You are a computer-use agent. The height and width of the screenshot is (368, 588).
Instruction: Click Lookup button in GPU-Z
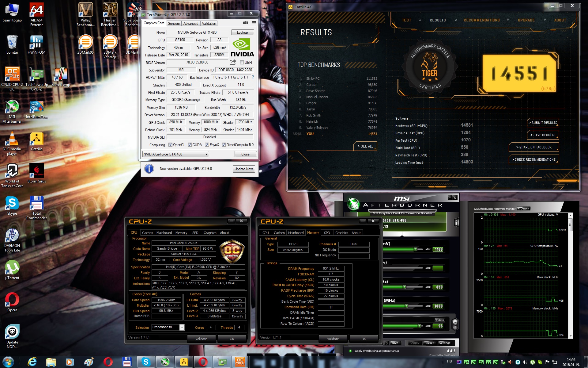242,33
